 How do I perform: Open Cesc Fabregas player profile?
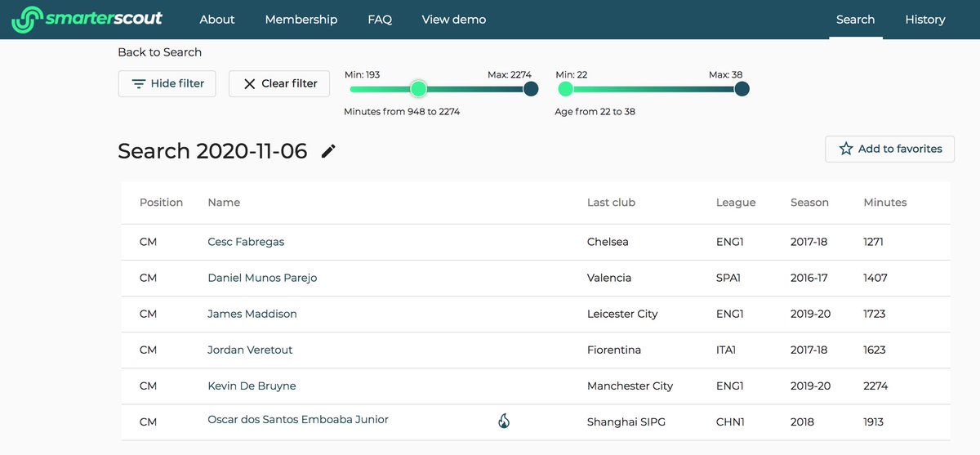coord(246,242)
